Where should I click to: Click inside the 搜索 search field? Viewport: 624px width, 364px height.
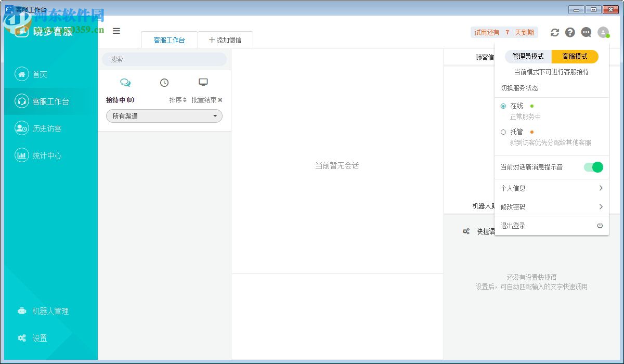(164, 59)
